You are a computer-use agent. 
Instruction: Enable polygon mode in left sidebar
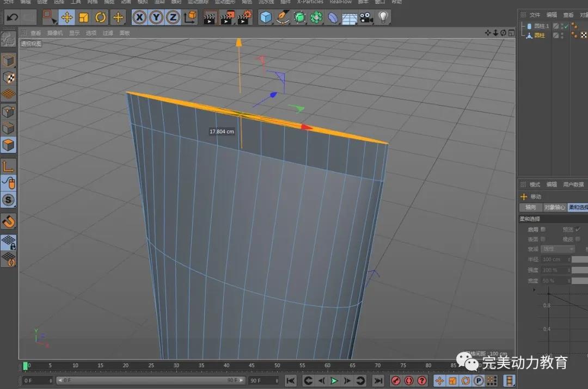click(9, 145)
